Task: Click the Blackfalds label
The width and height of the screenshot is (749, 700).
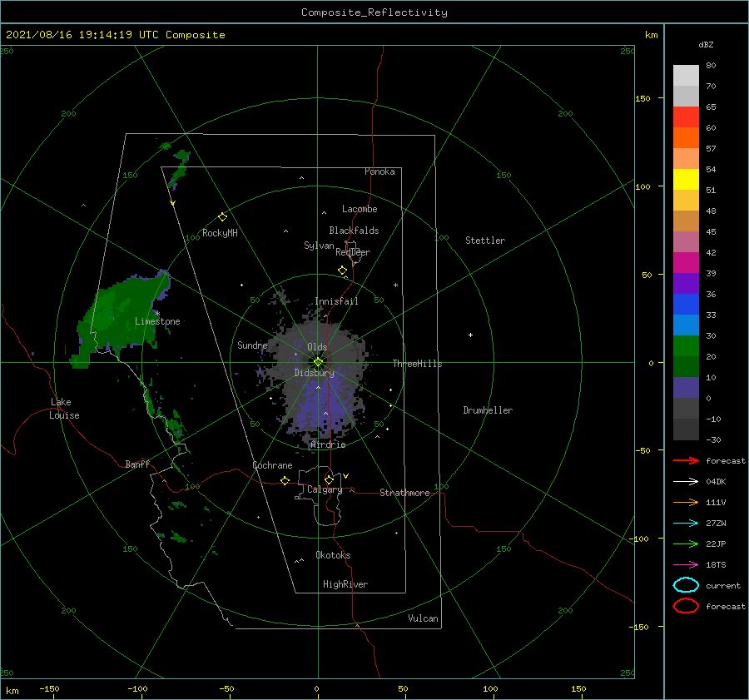Action: [x=354, y=231]
